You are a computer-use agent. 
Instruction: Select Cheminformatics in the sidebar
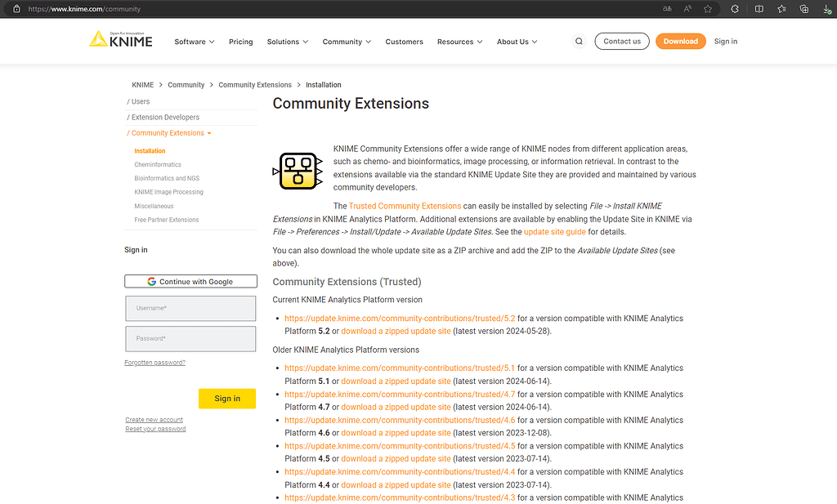[x=158, y=165]
